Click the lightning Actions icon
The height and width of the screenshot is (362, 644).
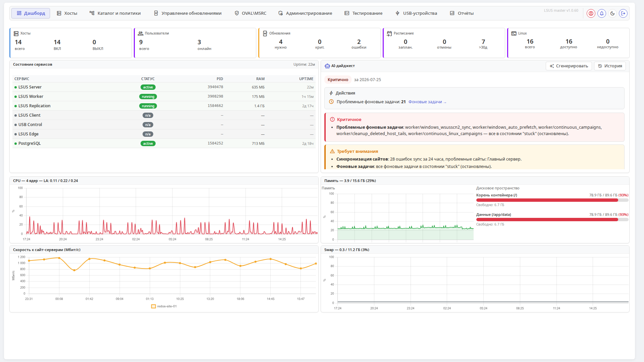[x=331, y=93]
